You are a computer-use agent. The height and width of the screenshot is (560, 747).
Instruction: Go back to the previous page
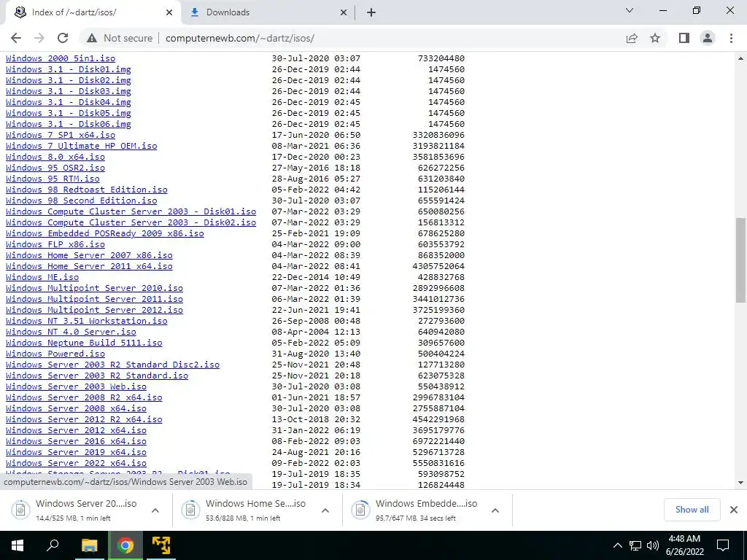pyautogui.click(x=16, y=38)
